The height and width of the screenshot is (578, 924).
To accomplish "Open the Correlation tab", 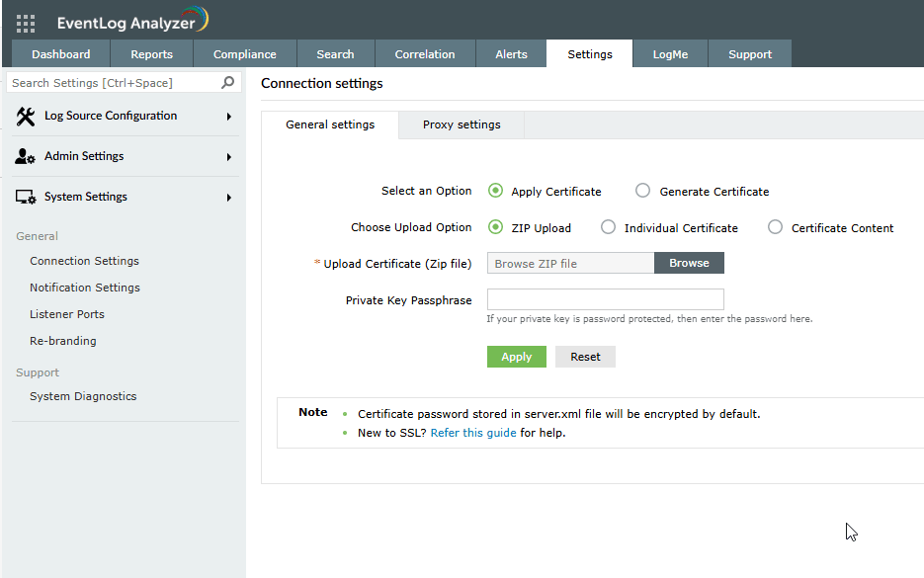I will 425,54.
